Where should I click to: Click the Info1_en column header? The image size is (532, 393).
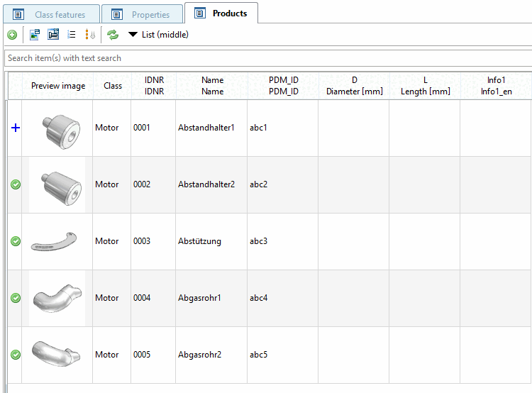[x=496, y=86]
